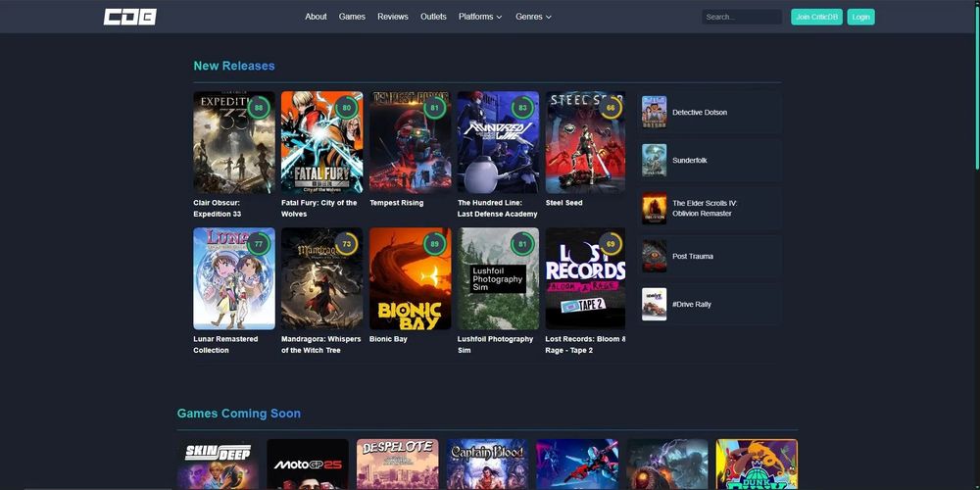Open the Bionic Bay cover art
Image resolution: width=980 pixels, height=490 pixels.
coord(410,278)
